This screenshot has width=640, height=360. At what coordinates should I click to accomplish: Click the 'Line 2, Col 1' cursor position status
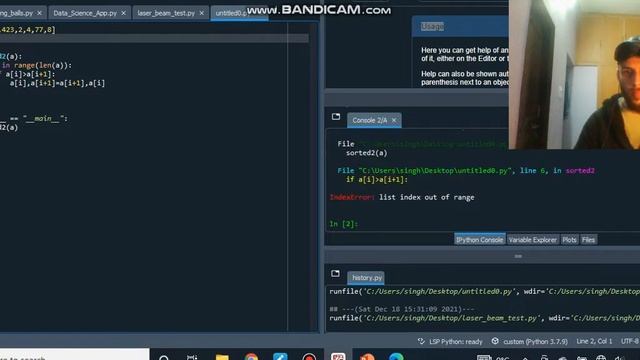594,341
